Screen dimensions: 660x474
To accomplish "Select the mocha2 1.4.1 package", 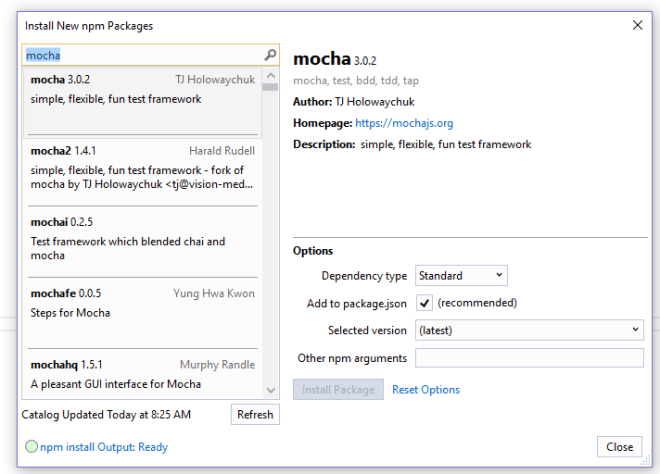I will point(142,170).
